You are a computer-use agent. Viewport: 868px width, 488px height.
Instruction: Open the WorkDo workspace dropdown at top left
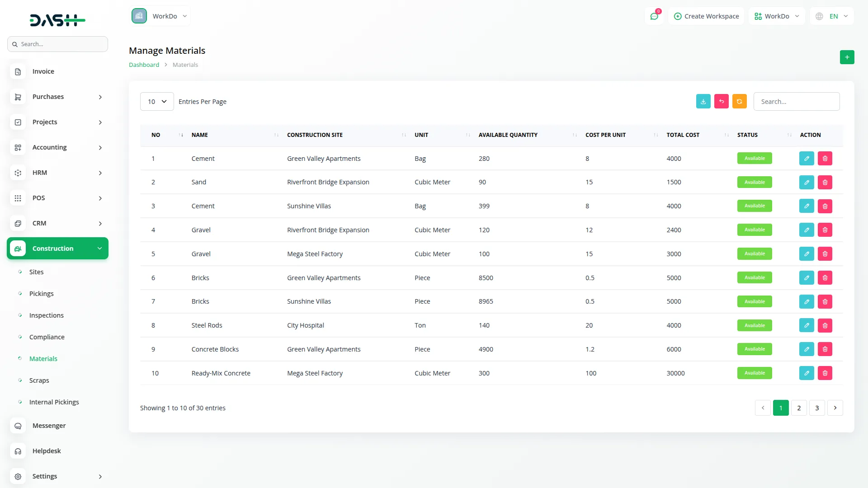pos(160,16)
